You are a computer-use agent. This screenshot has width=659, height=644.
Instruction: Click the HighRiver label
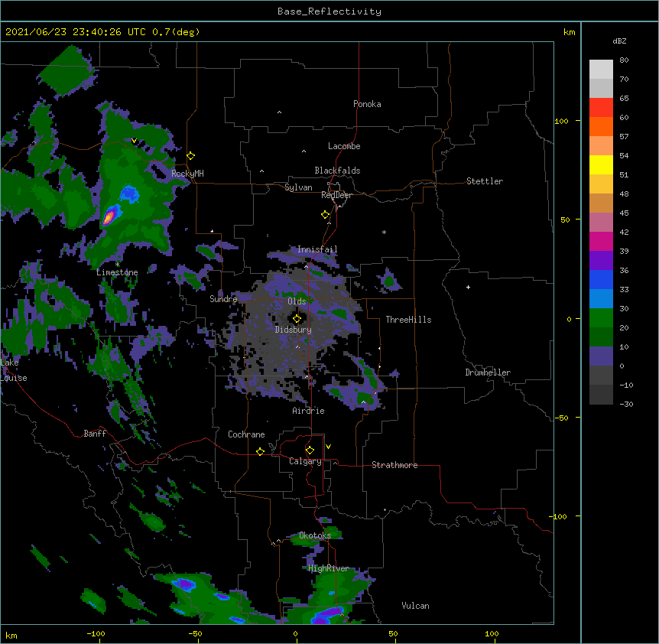(329, 568)
